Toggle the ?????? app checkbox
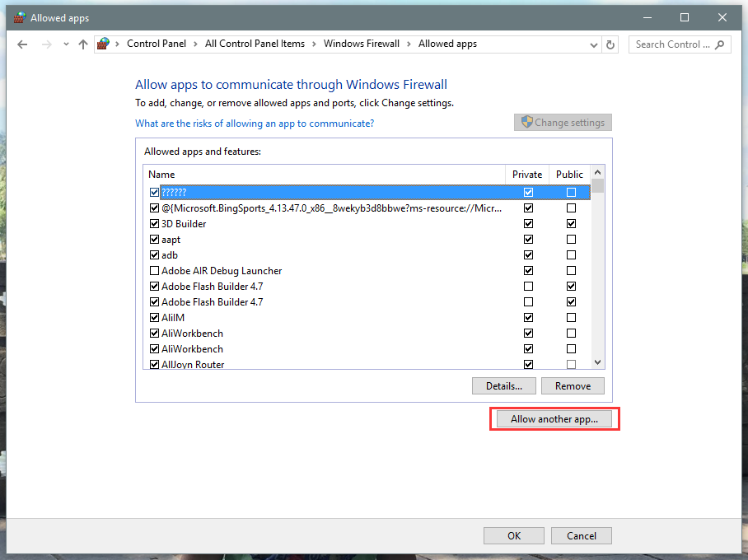This screenshot has width=748, height=560. point(154,192)
